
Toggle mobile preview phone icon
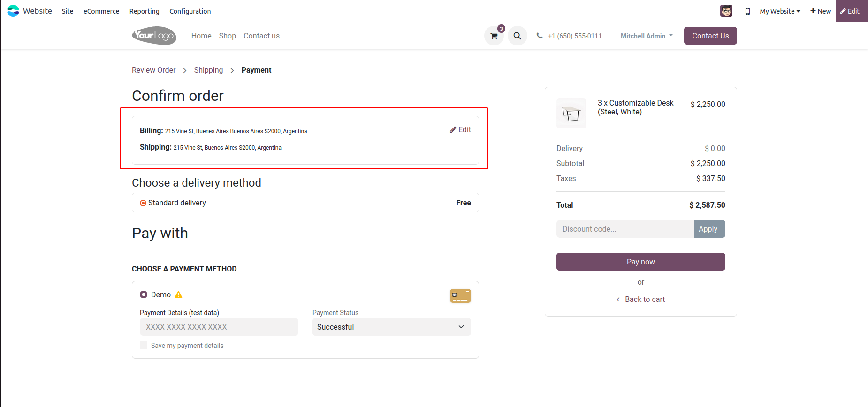tap(747, 11)
